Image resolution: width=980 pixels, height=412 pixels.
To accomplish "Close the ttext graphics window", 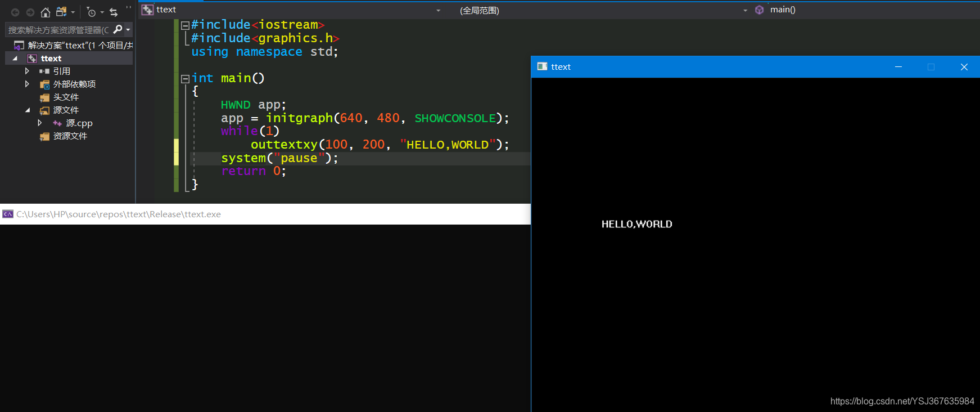I will pos(964,67).
